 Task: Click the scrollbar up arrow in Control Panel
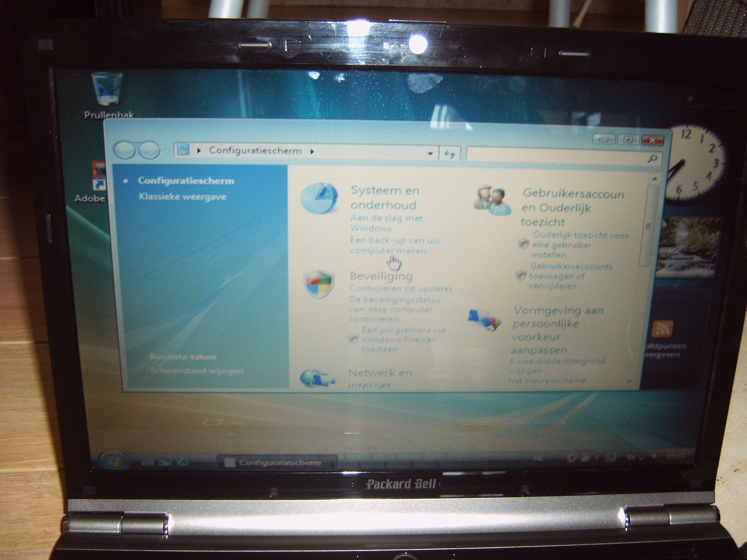point(655,178)
